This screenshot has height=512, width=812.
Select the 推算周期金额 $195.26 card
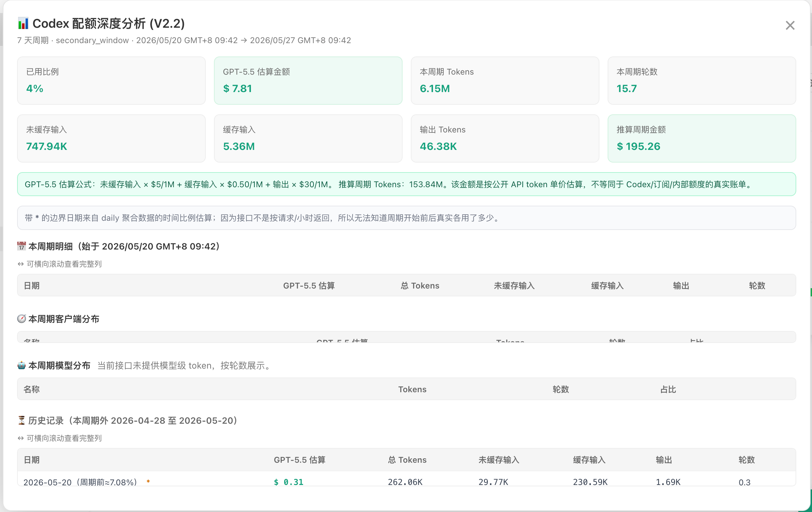(702, 138)
